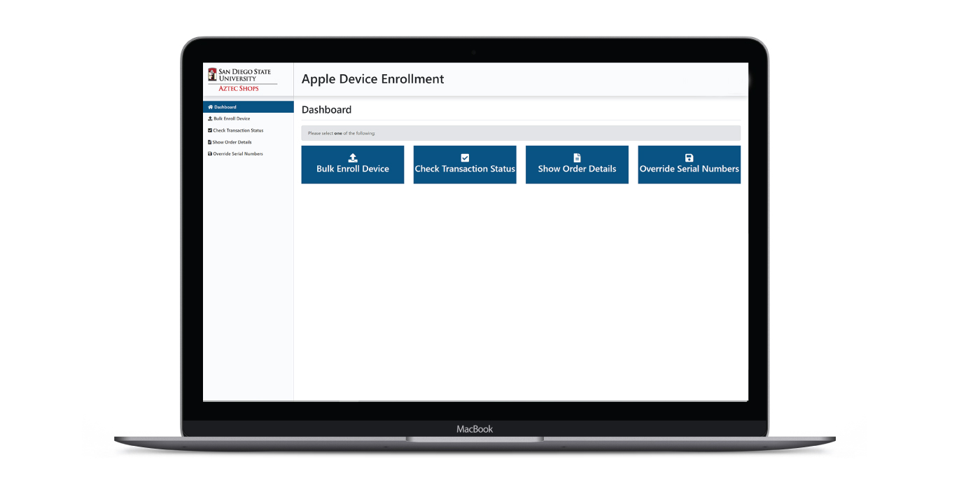The width and height of the screenshot is (980, 490).
Task: Click the checkmark icon beside sidebar Check Transaction Status
Action: coord(210,131)
